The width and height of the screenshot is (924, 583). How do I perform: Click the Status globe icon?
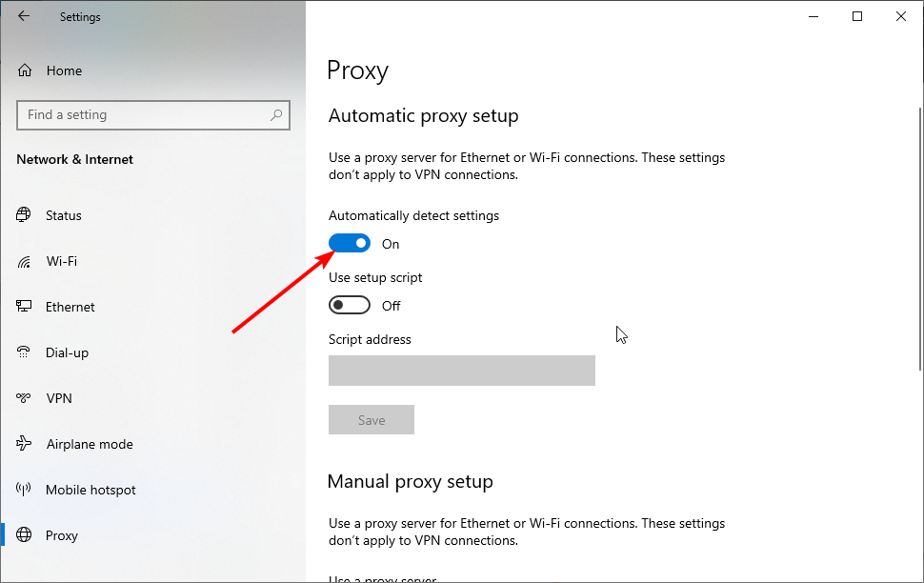click(x=24, y=214)
